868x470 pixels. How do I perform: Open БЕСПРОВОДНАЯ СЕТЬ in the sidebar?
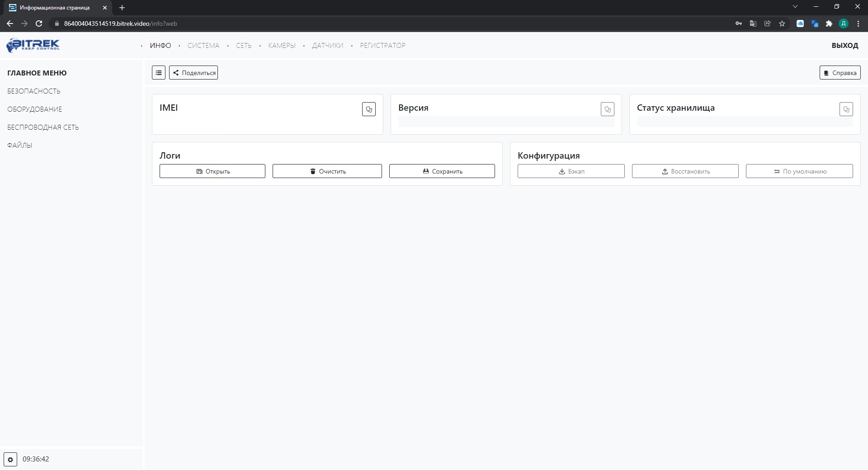point(43,127)
